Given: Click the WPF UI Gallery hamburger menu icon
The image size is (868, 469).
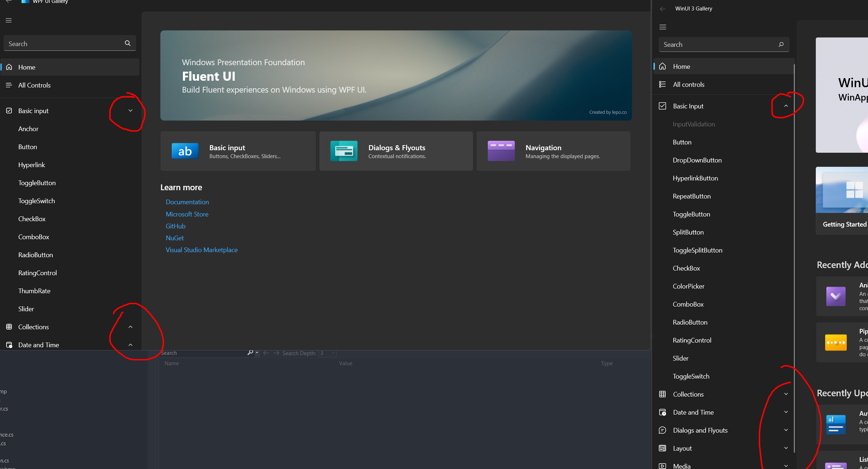Looking at the screenshot, I should tap(9, 21).
